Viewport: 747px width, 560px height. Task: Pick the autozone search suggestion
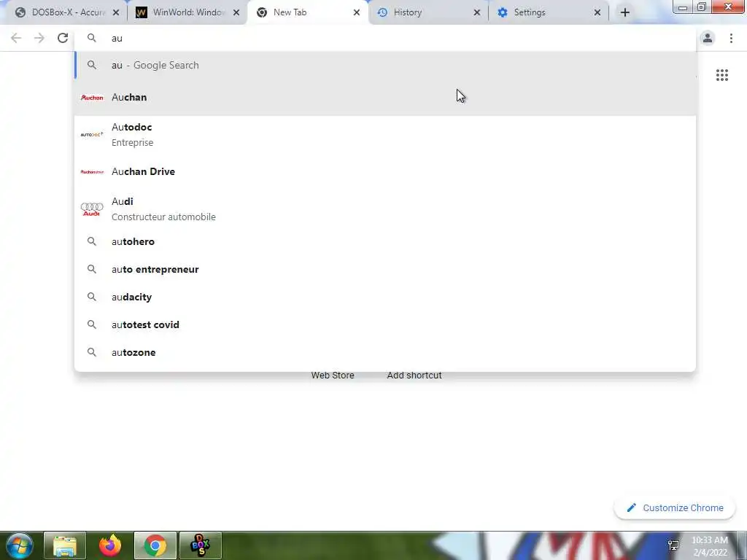[x=385, y=352]
